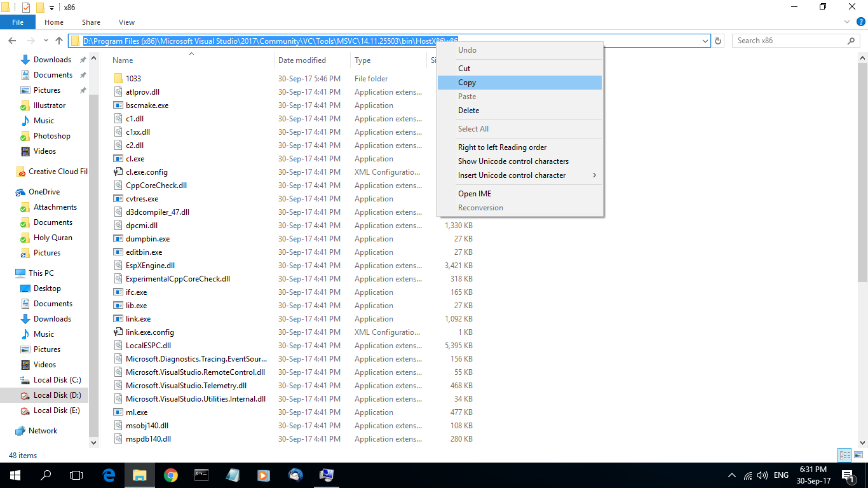Launch Windows Media Player from the taskbar
This screenshot has height=488, width=868.
[264, 475]
